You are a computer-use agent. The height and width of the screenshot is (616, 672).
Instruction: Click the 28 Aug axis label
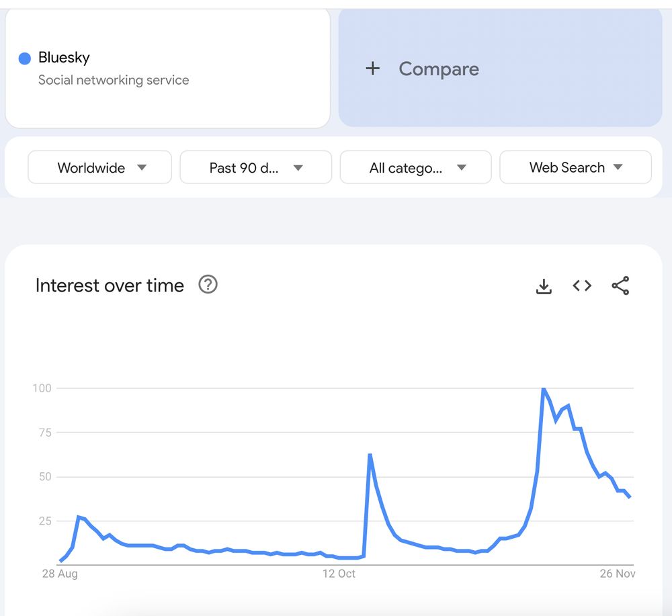(60, 574)
